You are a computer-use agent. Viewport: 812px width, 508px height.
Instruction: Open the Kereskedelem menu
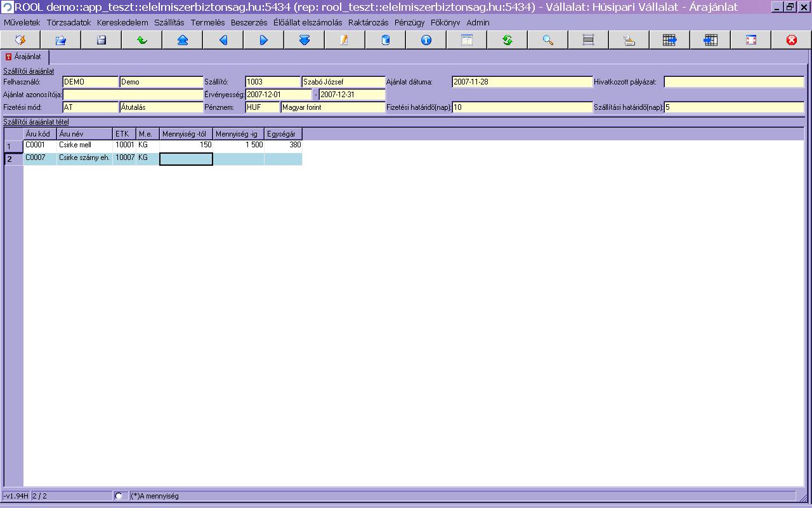(122, 22)
